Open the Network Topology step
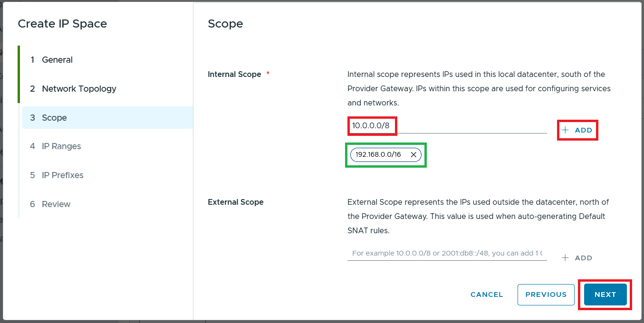Screen dimensions: 644x323 coord(79,89)
